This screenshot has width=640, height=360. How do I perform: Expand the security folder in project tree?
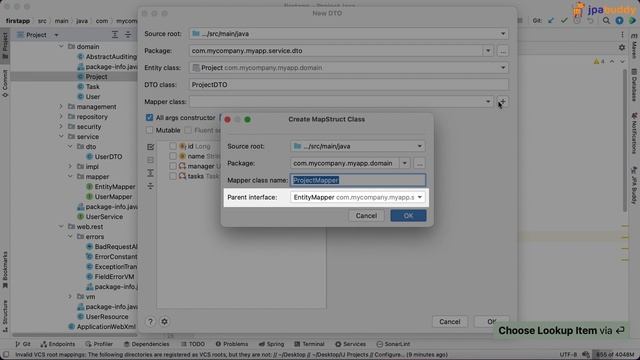[x=61, y=127]
